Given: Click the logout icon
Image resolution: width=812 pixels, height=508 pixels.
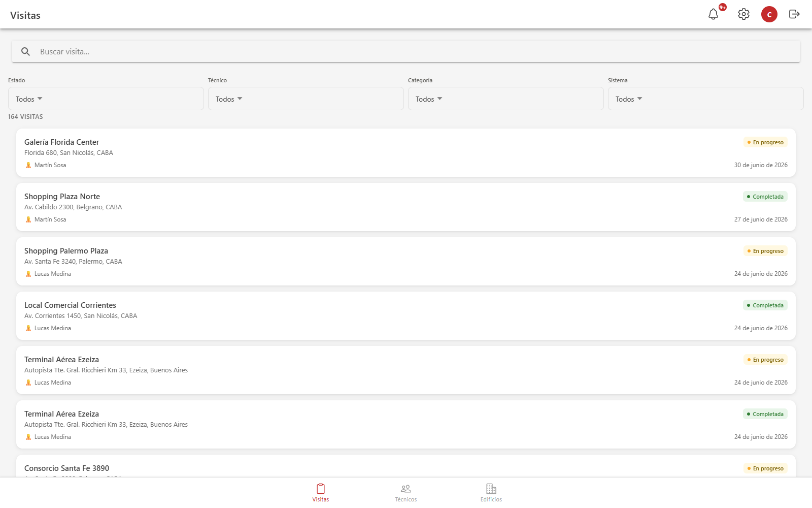Looking at the screenshot, I should pyautogui.click(x=794, y=14).
